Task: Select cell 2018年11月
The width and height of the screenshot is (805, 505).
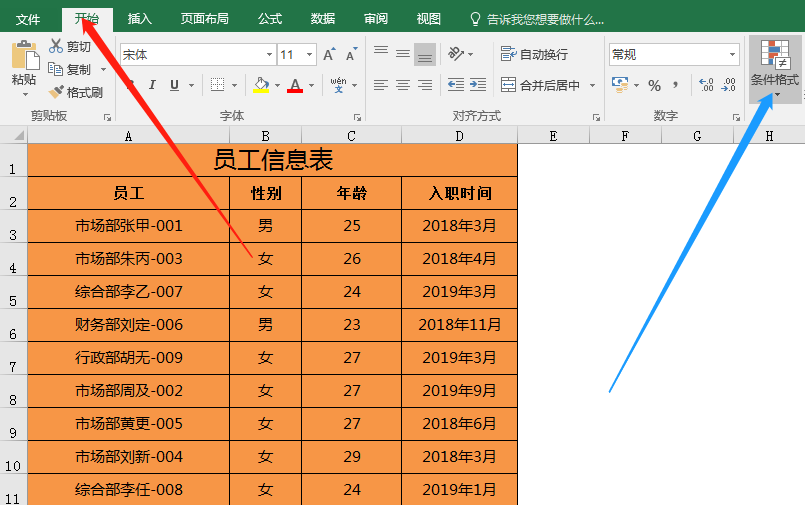Action: pos(459,325)
